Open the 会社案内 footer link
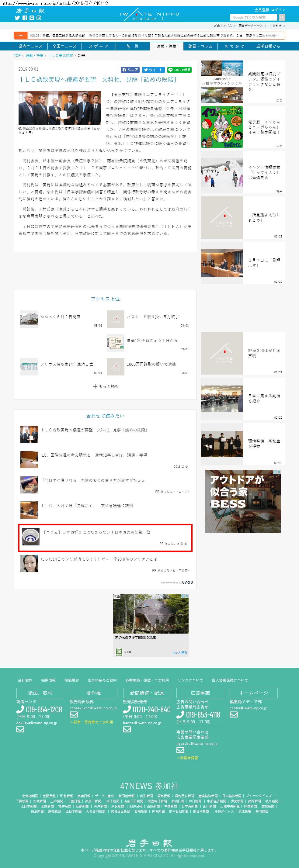 tap(25, 680)
